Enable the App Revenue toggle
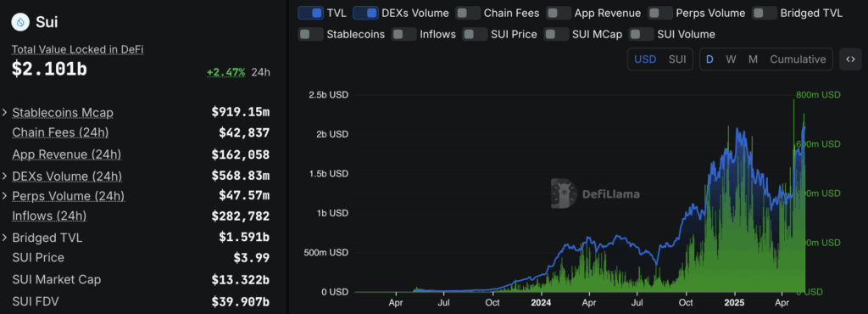Screen dimensions: 868x314 [x=559, y=13]
